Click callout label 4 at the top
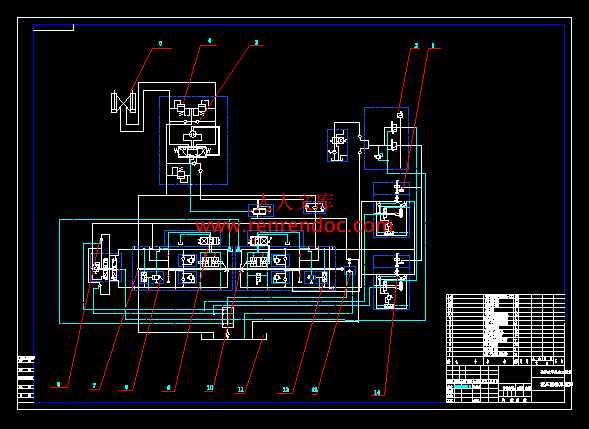Viewport: 589px width, 429px height. 209,41
